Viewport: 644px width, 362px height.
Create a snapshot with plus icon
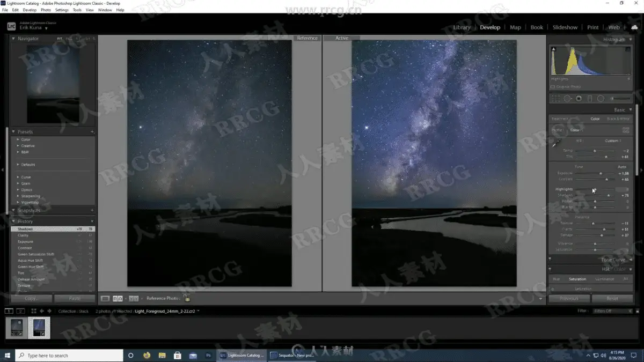92,210
